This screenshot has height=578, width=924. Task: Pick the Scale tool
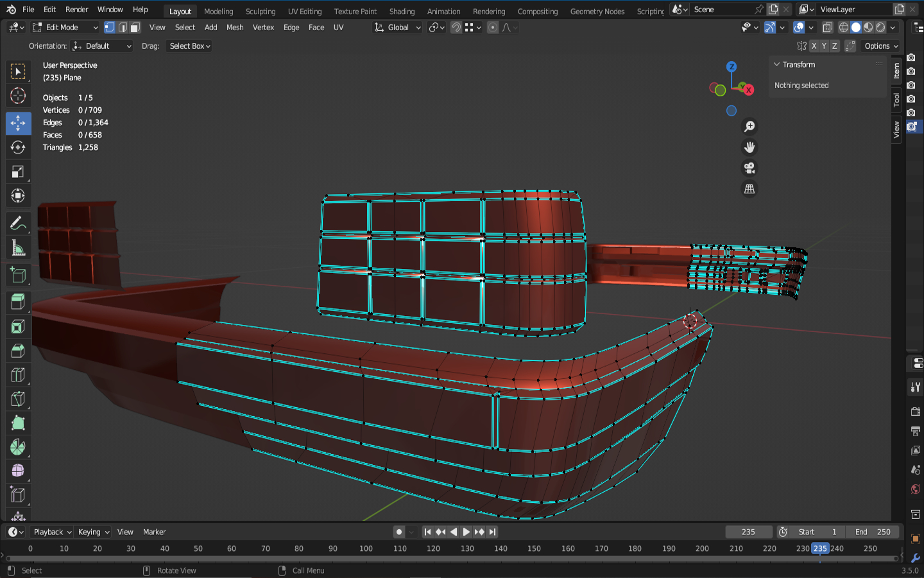pyautogui.click(x=18, y=171)
